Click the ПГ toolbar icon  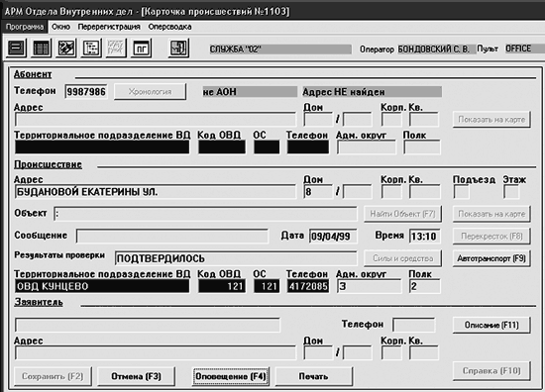pyautogui.click(x=141, y=48)
